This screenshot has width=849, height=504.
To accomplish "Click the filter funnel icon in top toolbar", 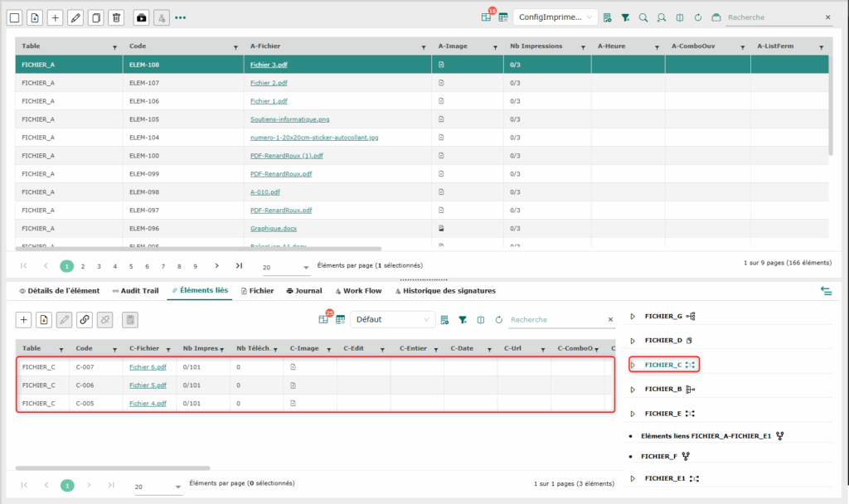I will tap(625, 17).
